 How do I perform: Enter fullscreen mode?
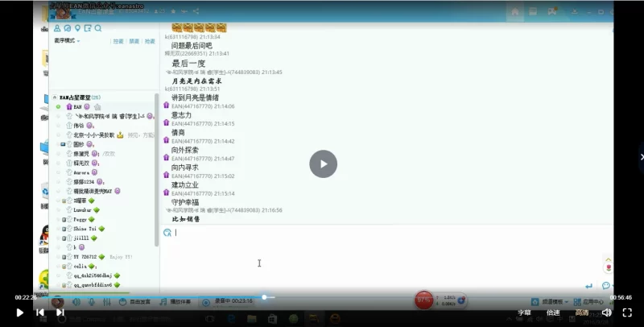click(627, 313)
